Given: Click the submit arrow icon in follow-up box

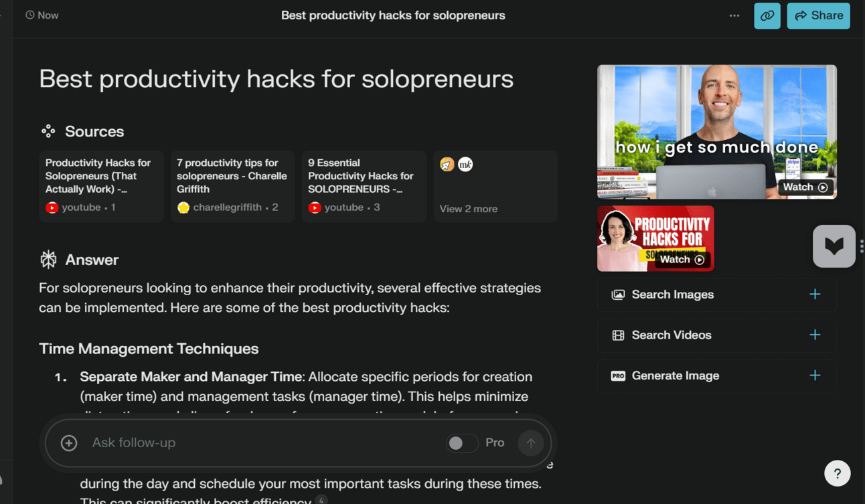Looking at the screenshot, I should [531, 443].
